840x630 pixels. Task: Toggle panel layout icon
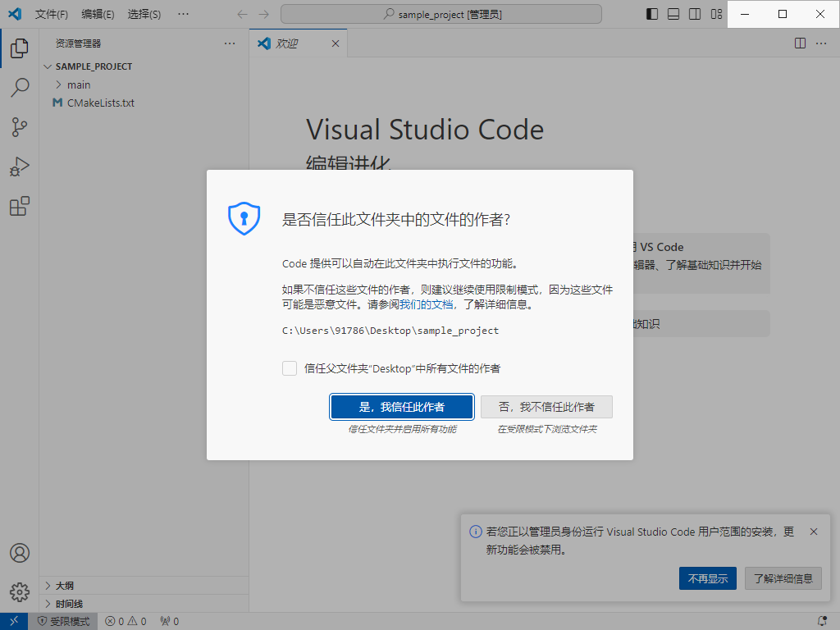coord(673,14)
